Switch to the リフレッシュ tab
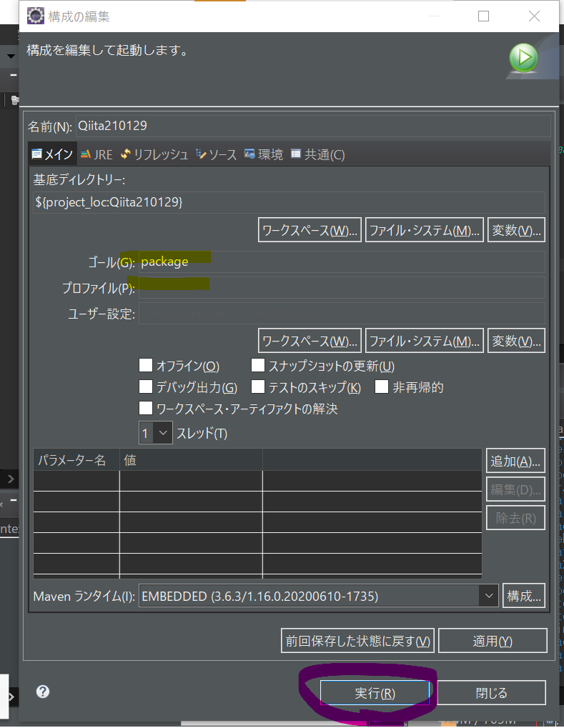564x728 pixels. tap(154, 154)
